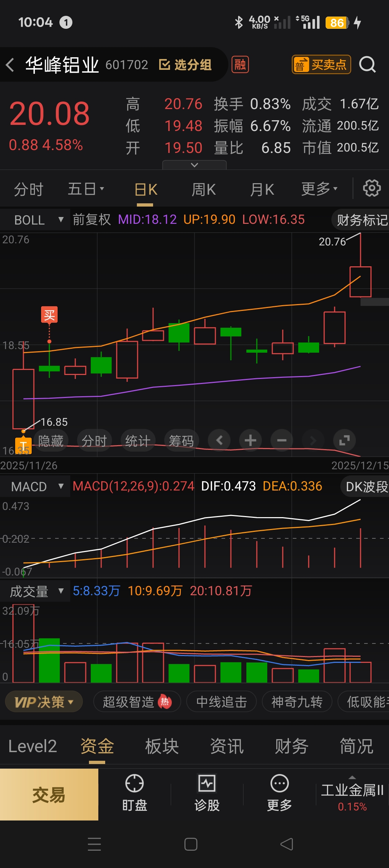Switch to 板块 tab
The image size is (389, 868).
click(162, 746)
